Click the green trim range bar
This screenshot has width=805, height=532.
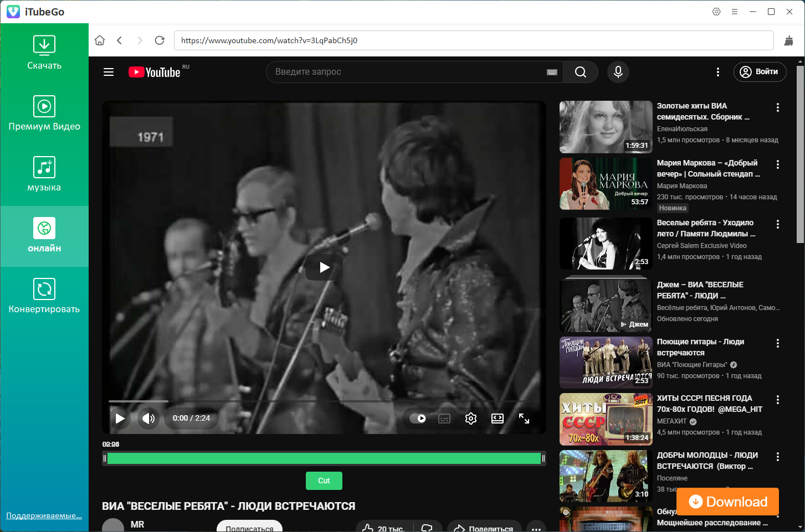click(324, 458)
